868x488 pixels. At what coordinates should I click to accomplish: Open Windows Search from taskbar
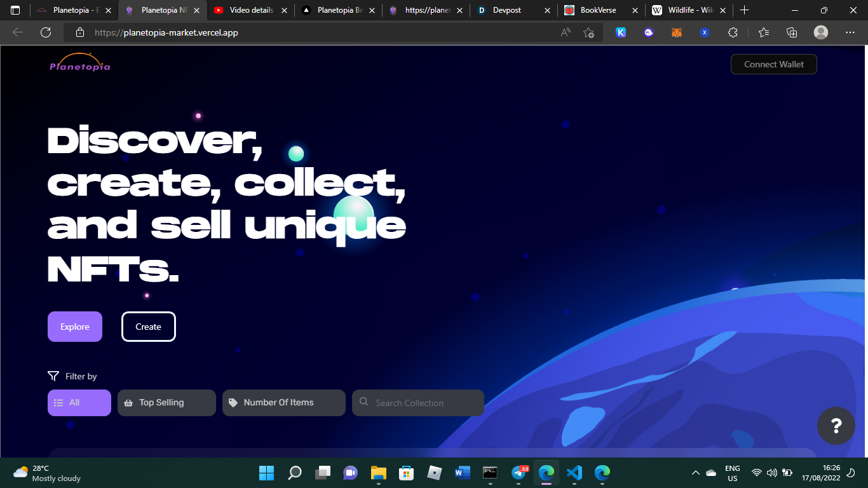[x=295, y=473]
